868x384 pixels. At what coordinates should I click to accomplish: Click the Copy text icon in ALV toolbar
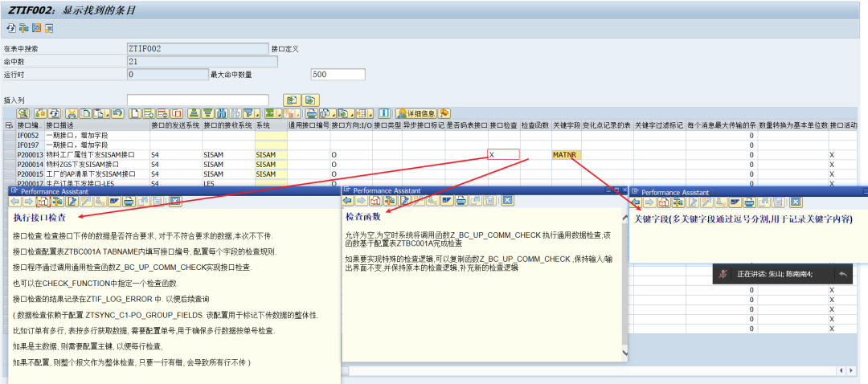tap(85, 113)
